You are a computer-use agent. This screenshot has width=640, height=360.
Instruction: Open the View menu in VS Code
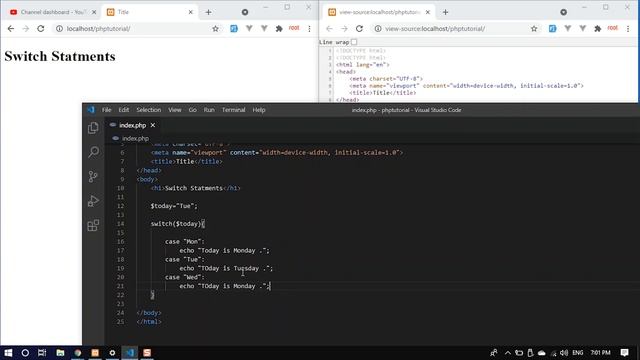click(x=175, y=110)
